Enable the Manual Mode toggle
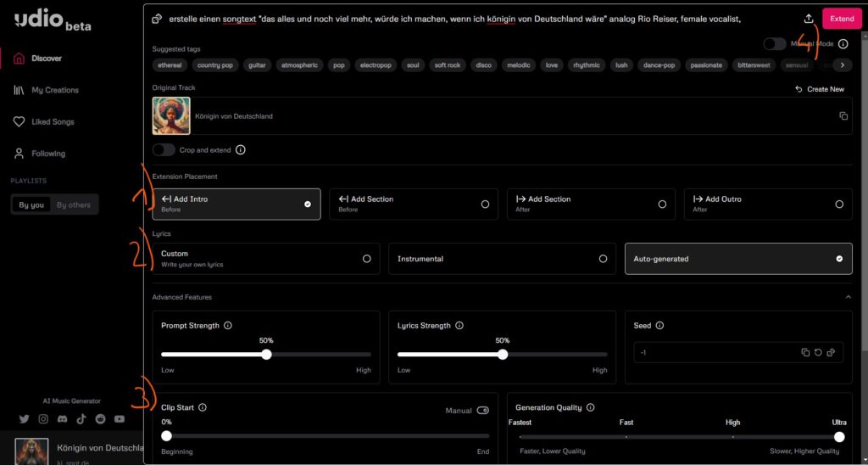The height and width of the screenshot is (465, 868). click(775, 44)
